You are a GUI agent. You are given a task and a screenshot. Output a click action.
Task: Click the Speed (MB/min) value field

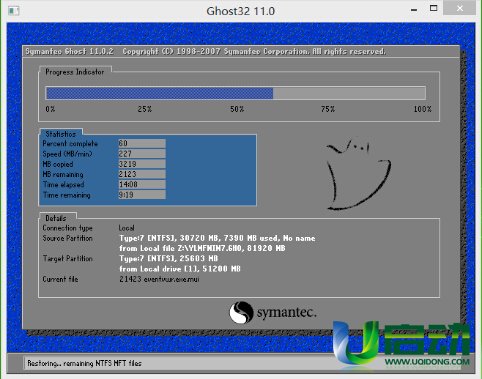click(142, 154)
